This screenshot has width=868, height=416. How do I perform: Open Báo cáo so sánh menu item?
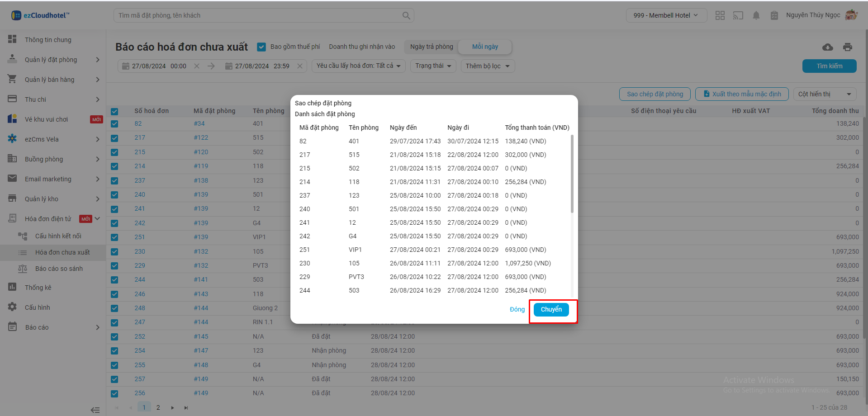[x=59, y=269]
